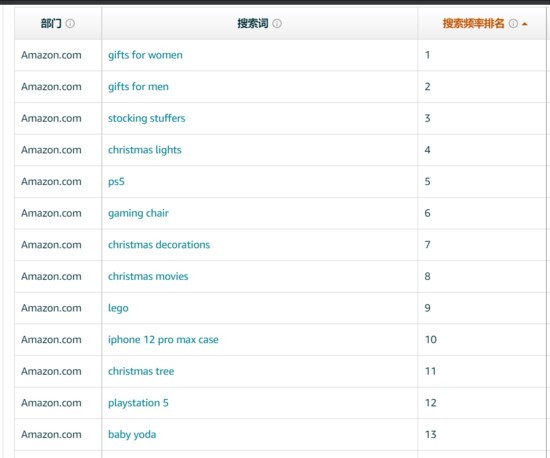Screen dimensions: 550x458
Task: Click the 'ps5' search term link
Action: pos(116,182)
